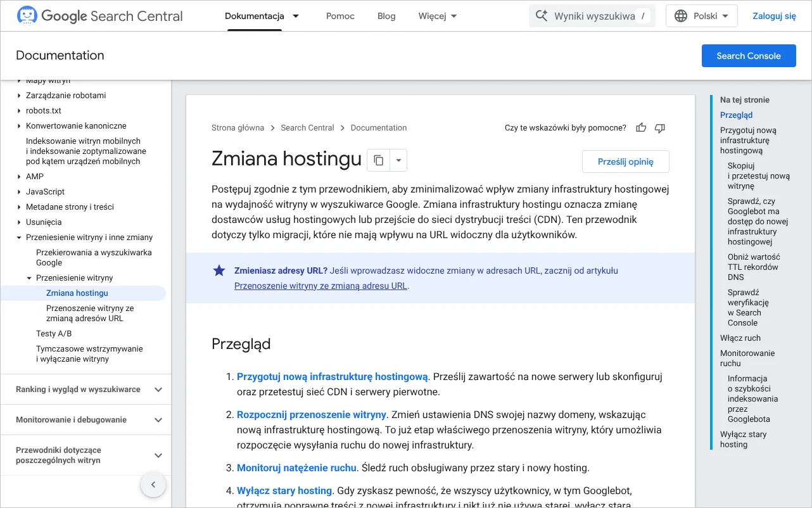Expand the Metadane strony i treści item
Viewport: 812px width, 508px height.
[x=20, y=207]
